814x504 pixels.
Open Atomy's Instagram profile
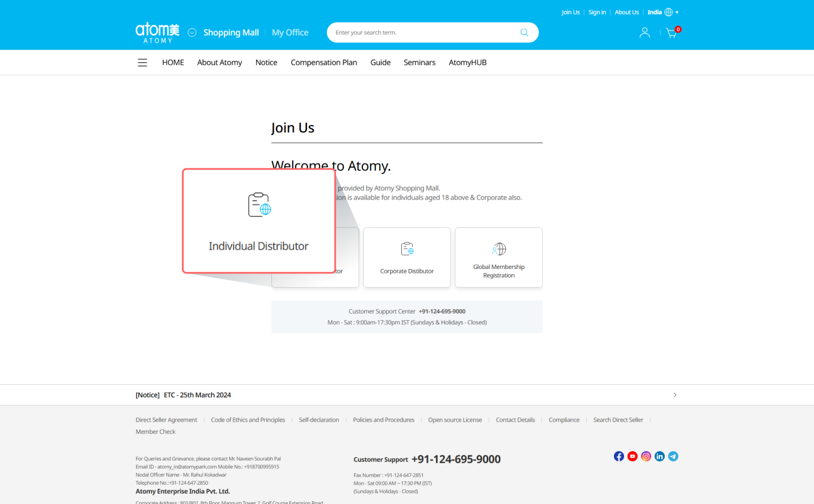click(646, 456)
